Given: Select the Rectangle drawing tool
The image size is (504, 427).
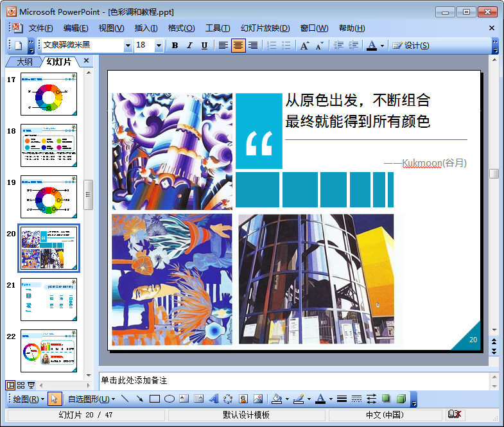Looking at the screenshot, I should 155,399.
